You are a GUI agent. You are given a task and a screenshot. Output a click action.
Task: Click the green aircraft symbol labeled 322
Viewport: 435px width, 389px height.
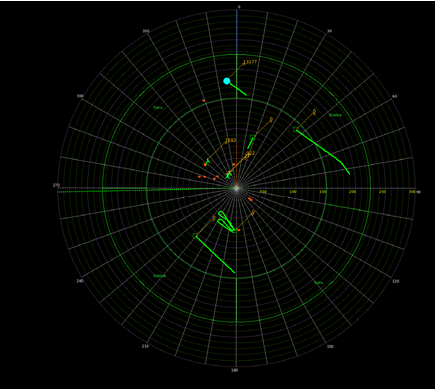[228, 175]
